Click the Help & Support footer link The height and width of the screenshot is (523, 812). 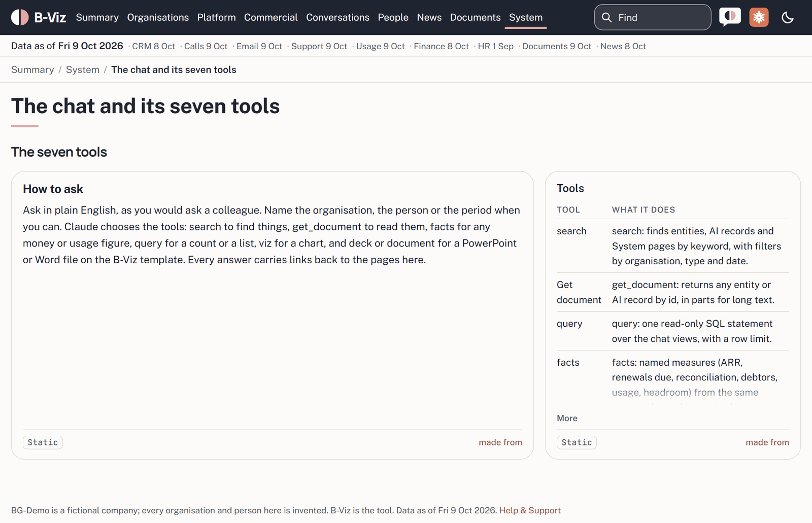530,510
